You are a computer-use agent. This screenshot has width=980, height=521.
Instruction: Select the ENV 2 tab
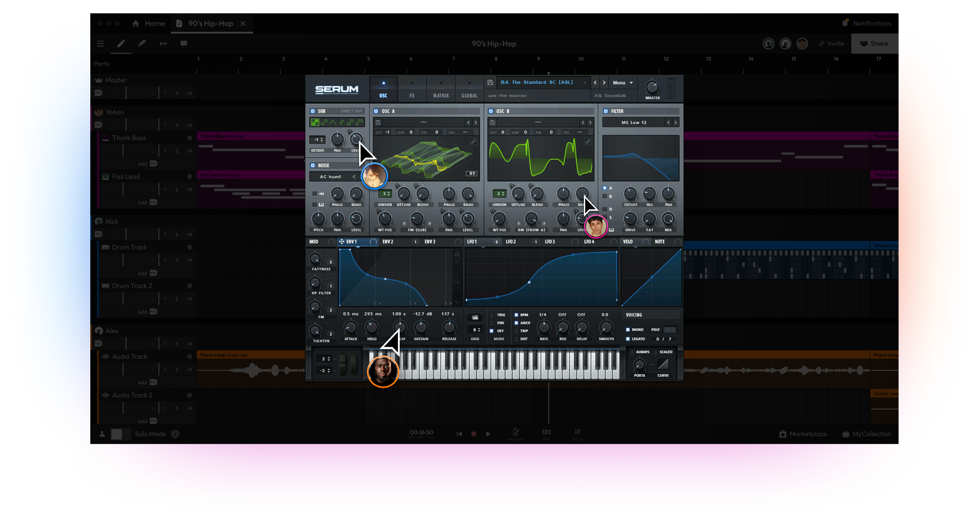click(x=399, y=242)
